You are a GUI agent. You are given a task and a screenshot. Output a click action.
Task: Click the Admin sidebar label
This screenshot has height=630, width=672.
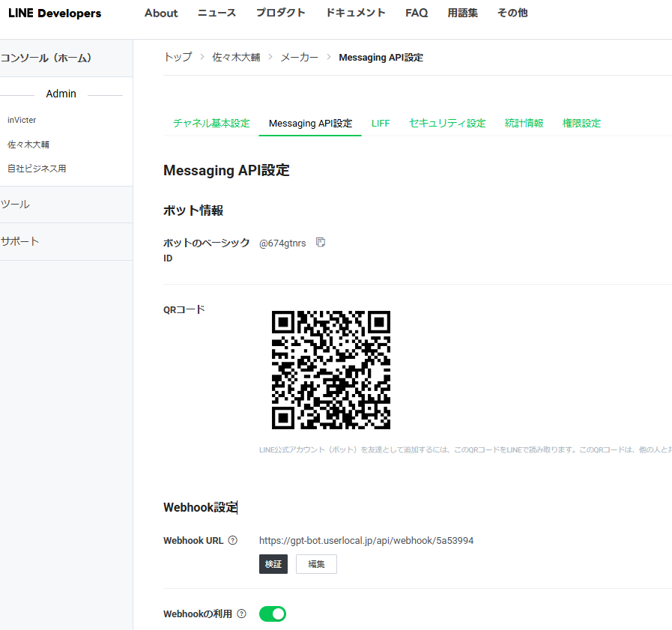[61, 94]
